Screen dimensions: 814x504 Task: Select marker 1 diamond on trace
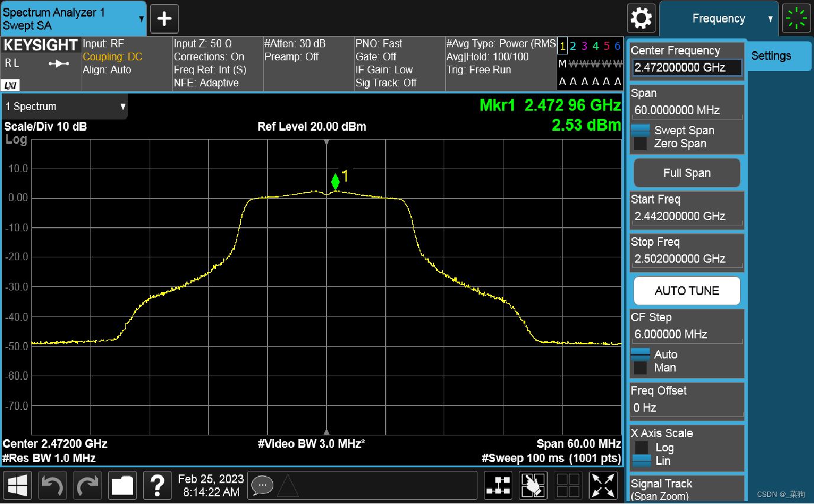(335, 181)
